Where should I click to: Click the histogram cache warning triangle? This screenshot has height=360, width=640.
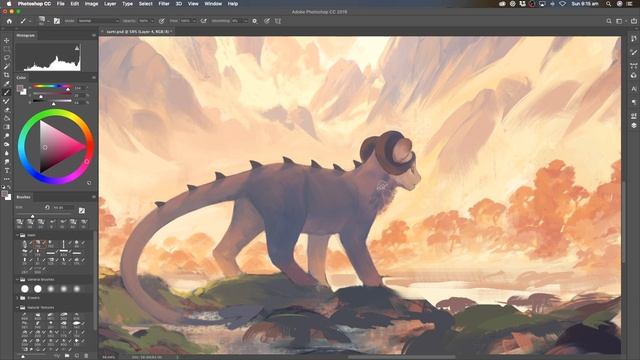[77, 48]
